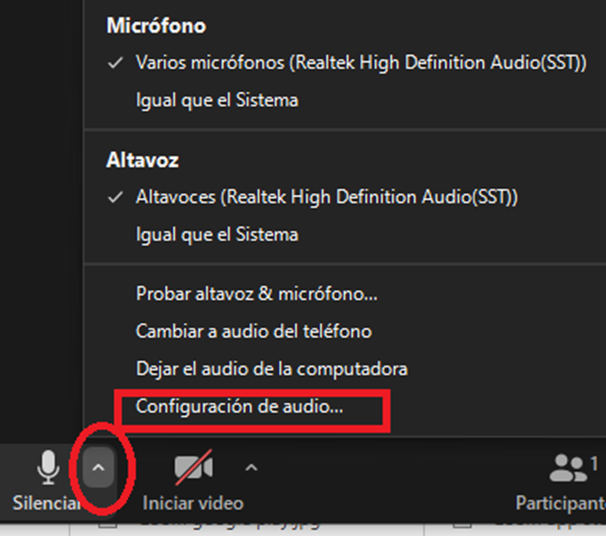Choose Dejar el audio de la computadora
This screenshot has width=606, height=536.
pos(272,369)
